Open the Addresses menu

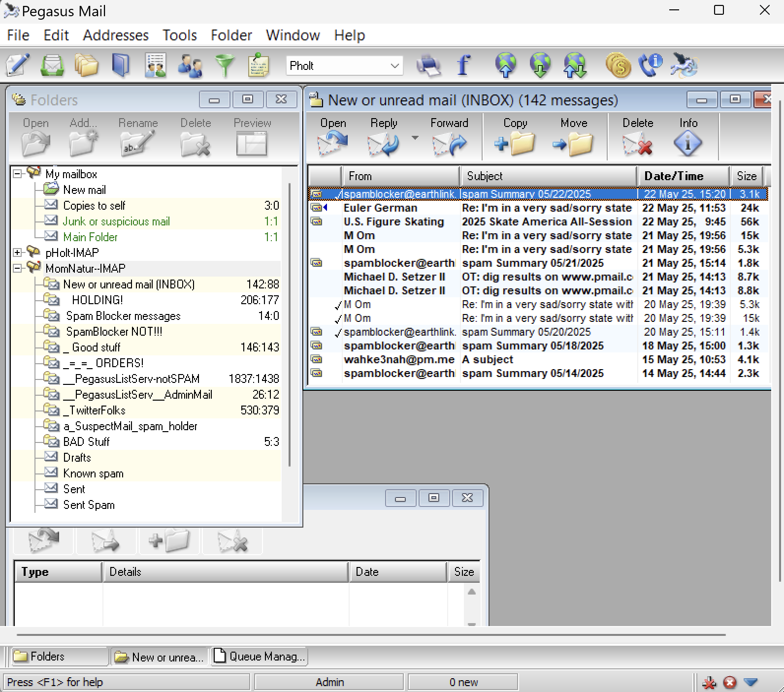click(x=116, y=35)
